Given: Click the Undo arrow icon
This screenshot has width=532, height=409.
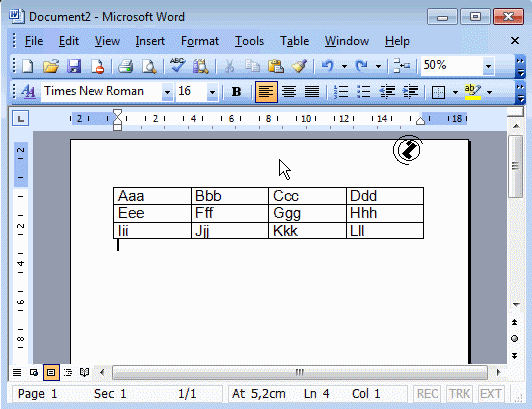Looking at the screenshot, I should tap(328, 66).
